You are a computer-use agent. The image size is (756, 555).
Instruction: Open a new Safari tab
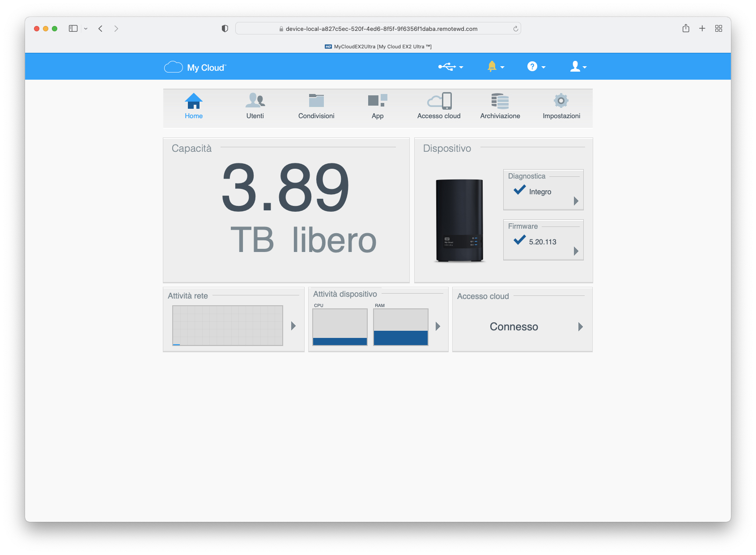pos(702,28)
